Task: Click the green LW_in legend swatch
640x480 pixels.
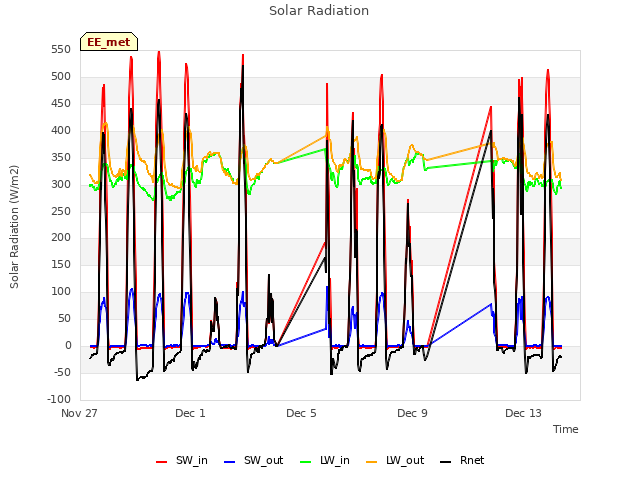Action: 306,462
